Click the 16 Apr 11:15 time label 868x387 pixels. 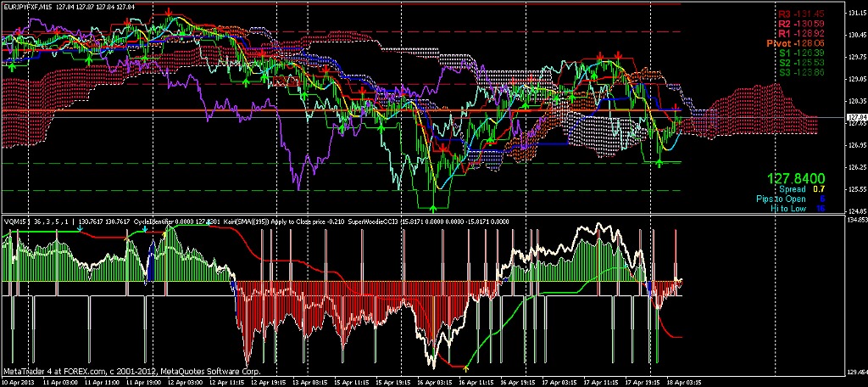coord(476,382)
